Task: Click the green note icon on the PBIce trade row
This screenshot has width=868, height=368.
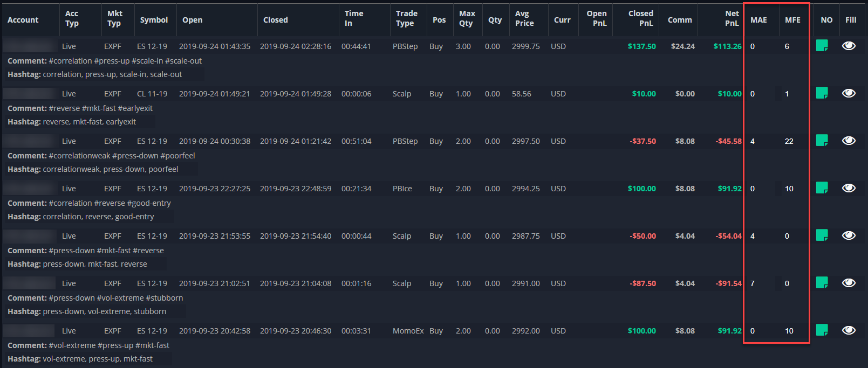Action: click(x=822, y=188)
